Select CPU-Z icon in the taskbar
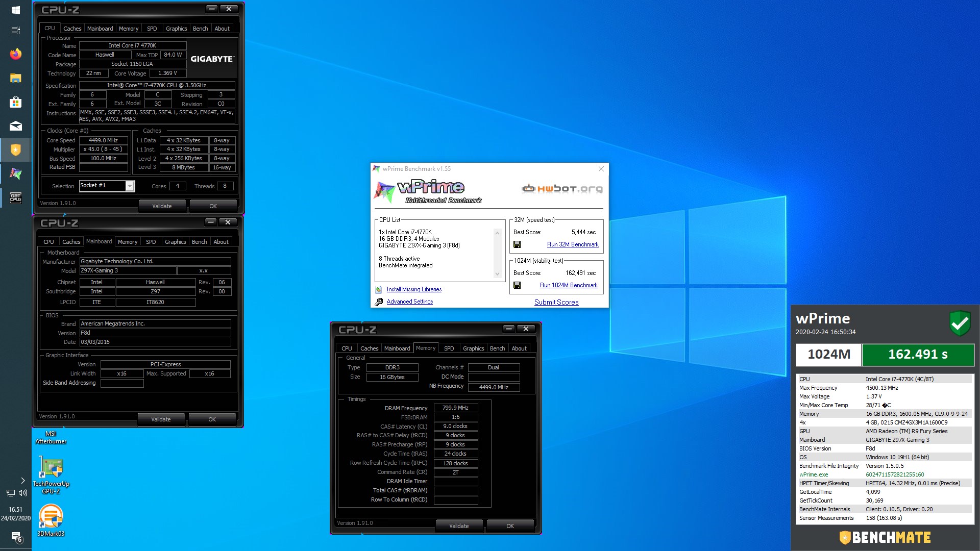Viewport: 980px width, 551px height. [x=15, y=198]
